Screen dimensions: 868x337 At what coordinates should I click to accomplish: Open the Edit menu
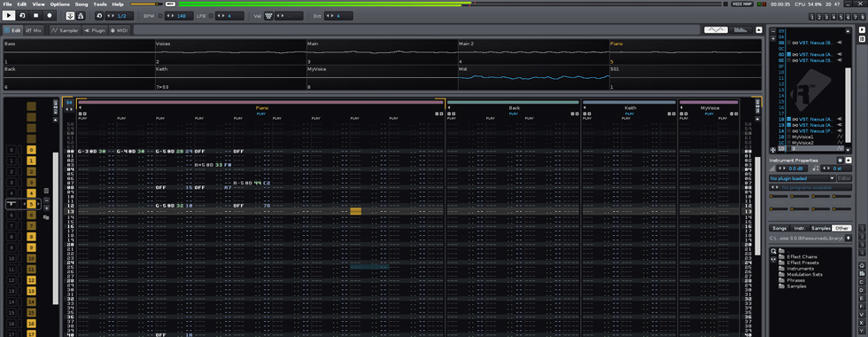tap(21, 4)
